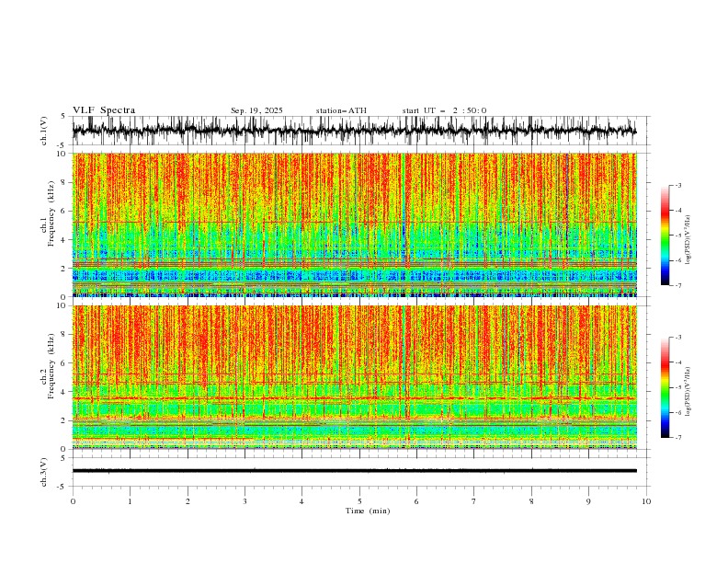Click the "station=ATH" label
728x563 pixels.
[341, 110]
